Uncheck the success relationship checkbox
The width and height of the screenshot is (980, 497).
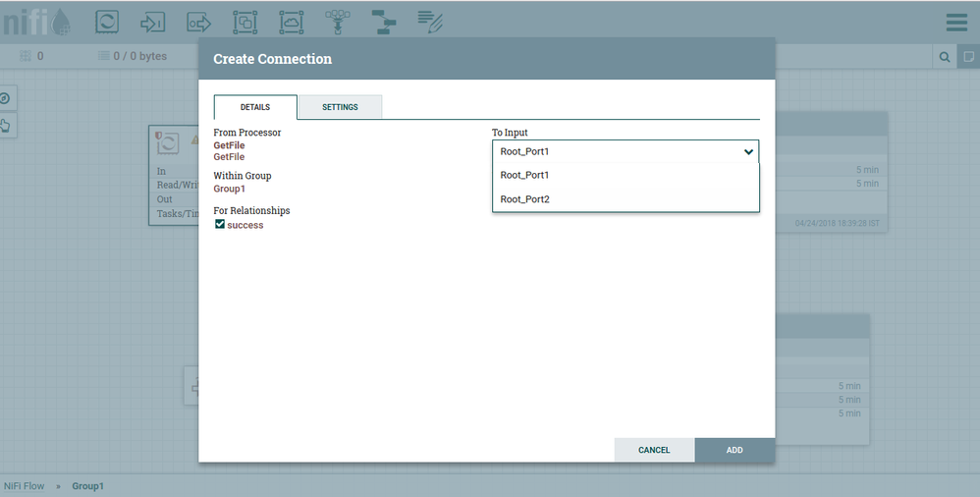[x=220, y=225]
